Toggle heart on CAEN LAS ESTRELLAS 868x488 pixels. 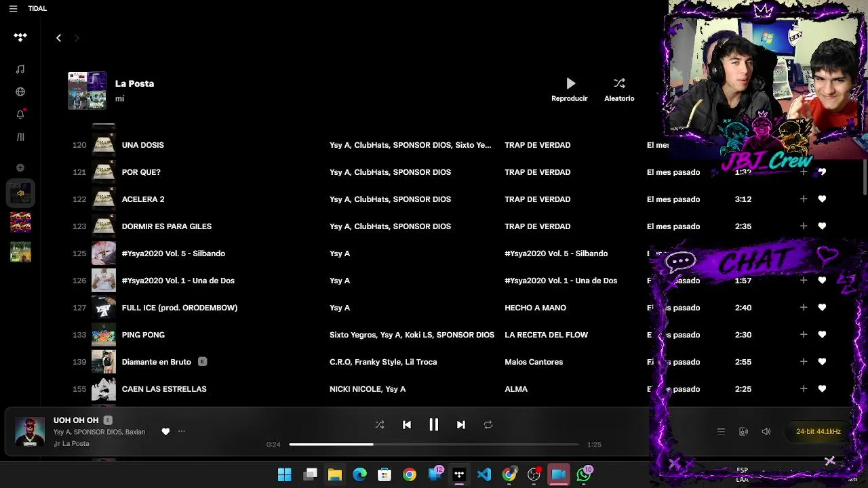point(822,389)
